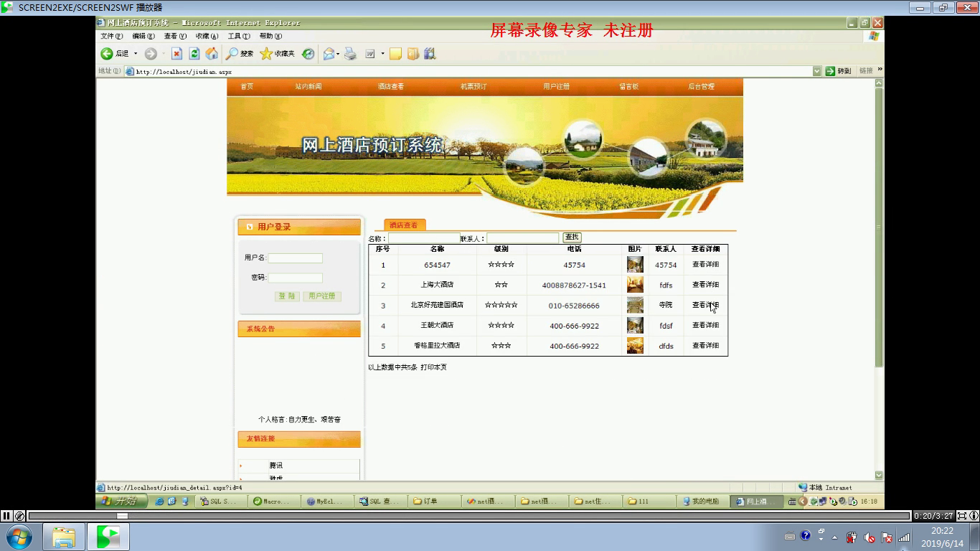
Task: Open the Search (搜索) toolbar button
Action: tap(240, 54)
